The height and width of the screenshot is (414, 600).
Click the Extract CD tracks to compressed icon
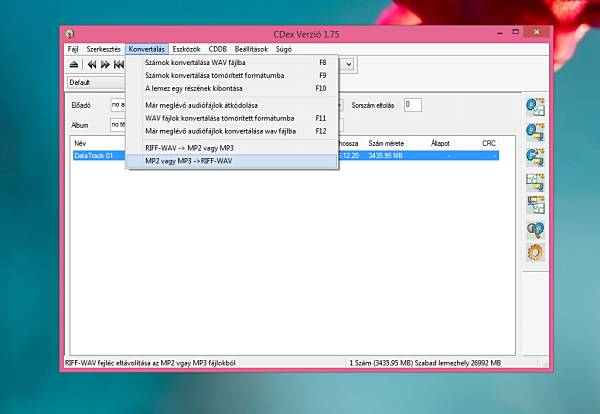(535, 132)
